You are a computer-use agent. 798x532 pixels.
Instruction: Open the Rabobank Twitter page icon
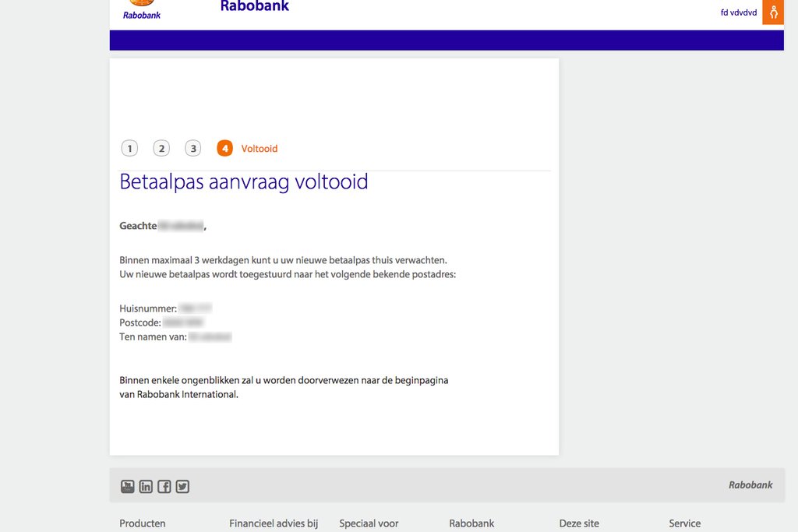[182, 487]
